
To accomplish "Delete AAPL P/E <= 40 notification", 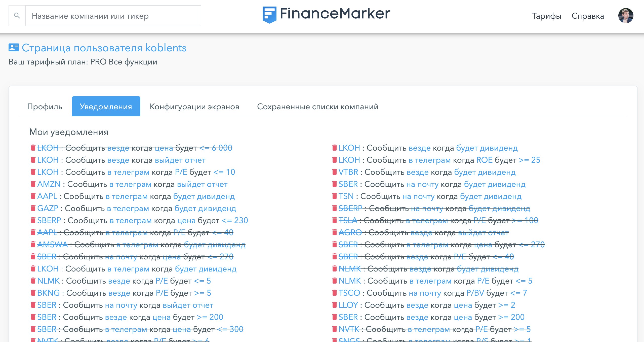I will [33, 232].
